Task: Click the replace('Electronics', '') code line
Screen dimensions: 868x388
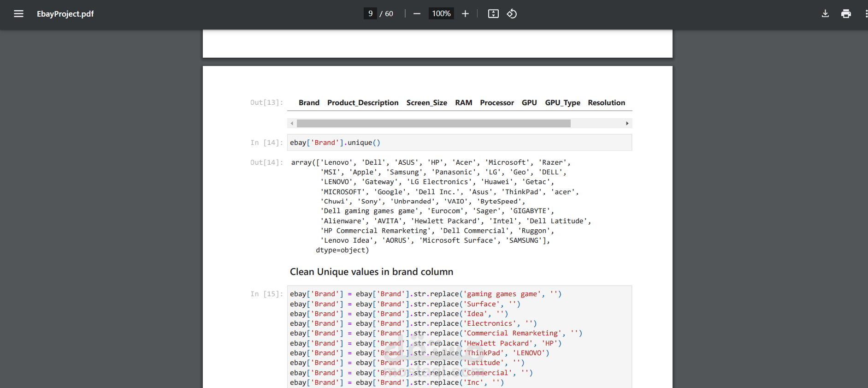Action: pos(413,323)
